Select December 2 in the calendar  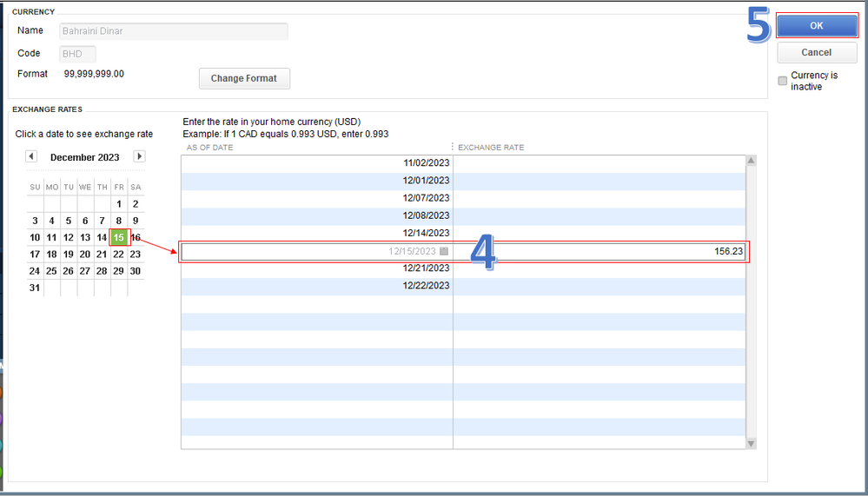coord(136,204)
